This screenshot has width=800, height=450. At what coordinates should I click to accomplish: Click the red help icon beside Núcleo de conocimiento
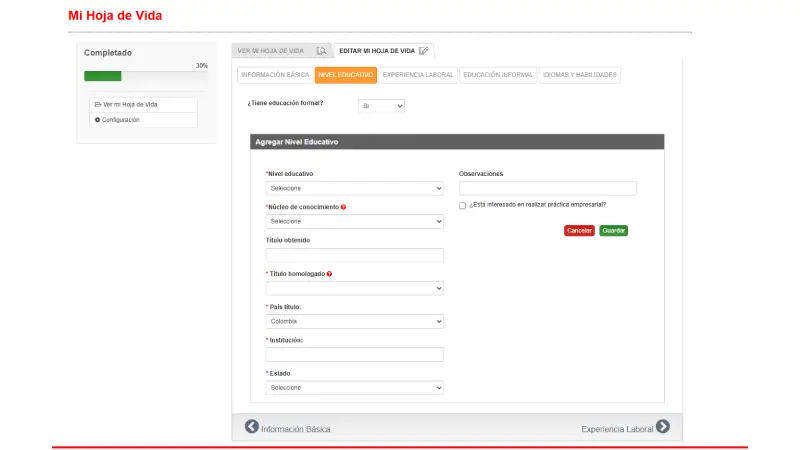point(344,207)
